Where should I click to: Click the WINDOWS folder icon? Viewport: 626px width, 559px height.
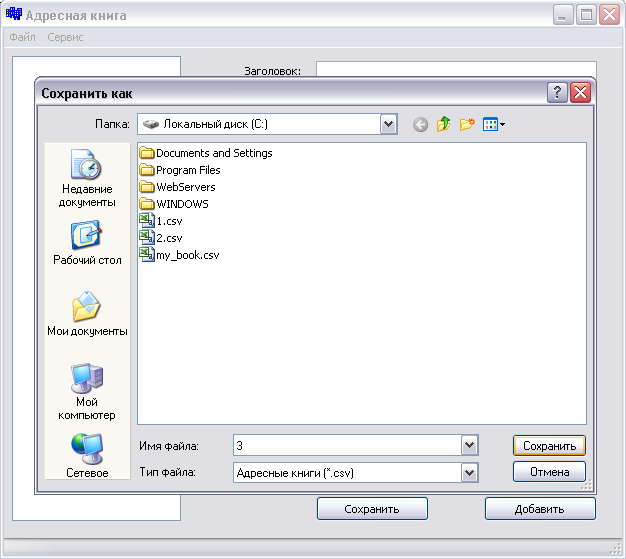point(147,204)
